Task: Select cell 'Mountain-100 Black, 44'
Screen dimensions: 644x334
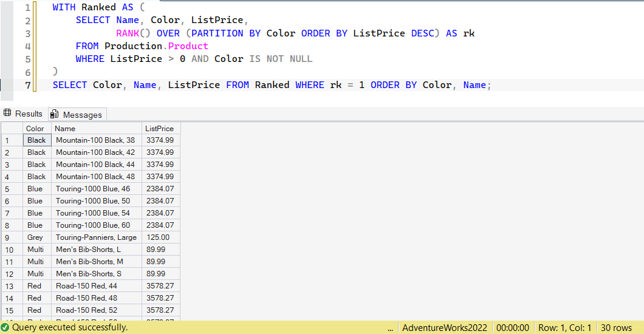Action: (97, 165)
